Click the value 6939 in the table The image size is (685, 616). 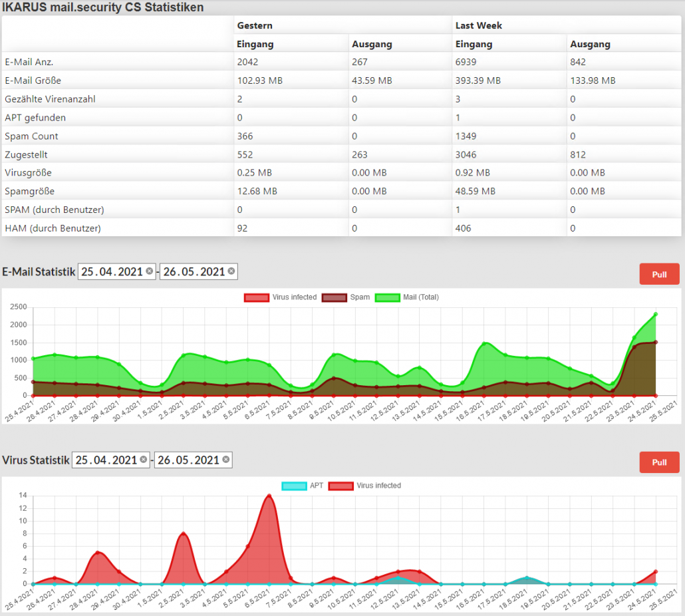coord(466,62)
